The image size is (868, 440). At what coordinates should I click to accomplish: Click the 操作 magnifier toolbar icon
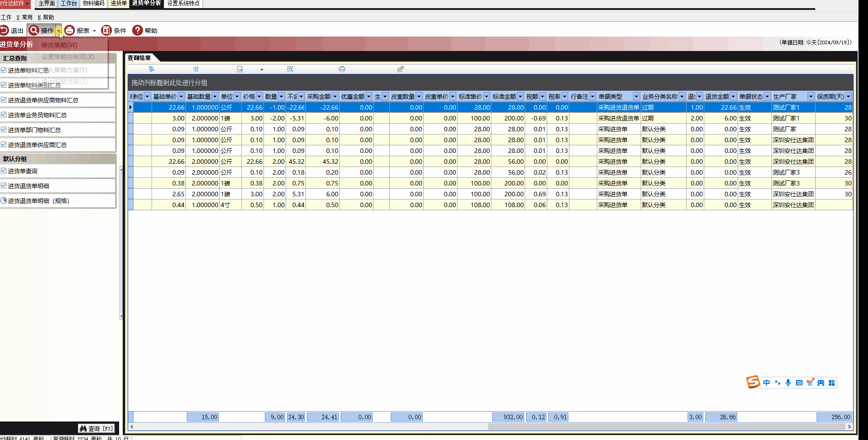(x=34, y=30)
